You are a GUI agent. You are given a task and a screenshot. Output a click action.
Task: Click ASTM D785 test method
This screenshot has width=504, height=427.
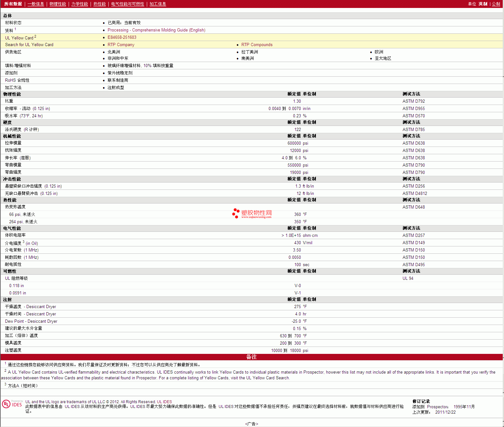click(413, 129)
